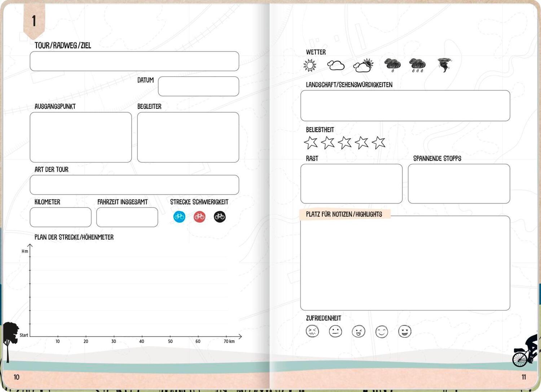Image resolution: width=541 pixels, height=392 pixels.
Task: Click the Kilometer field
Action: coord(61,217)
